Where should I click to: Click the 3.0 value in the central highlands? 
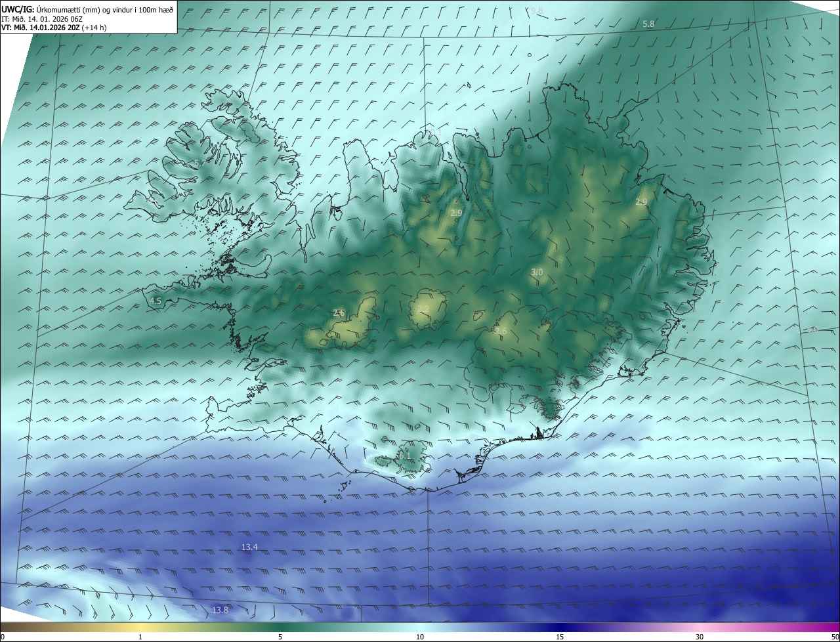click(537, 272)
